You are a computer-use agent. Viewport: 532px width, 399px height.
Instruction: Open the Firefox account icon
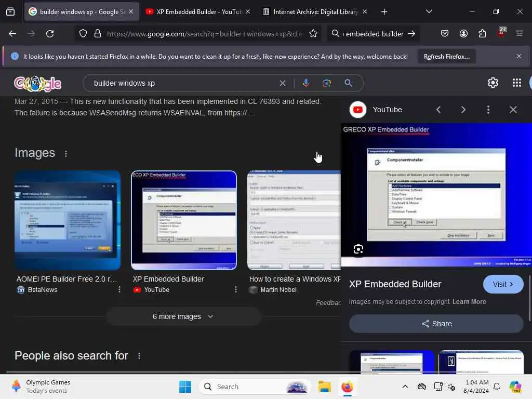point(463,34)
